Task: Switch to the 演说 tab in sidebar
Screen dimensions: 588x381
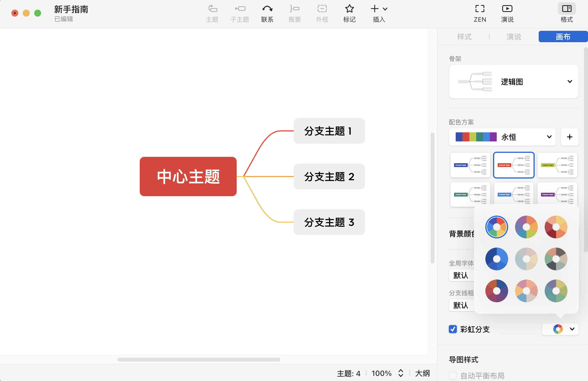Action: tap(513, 37)
